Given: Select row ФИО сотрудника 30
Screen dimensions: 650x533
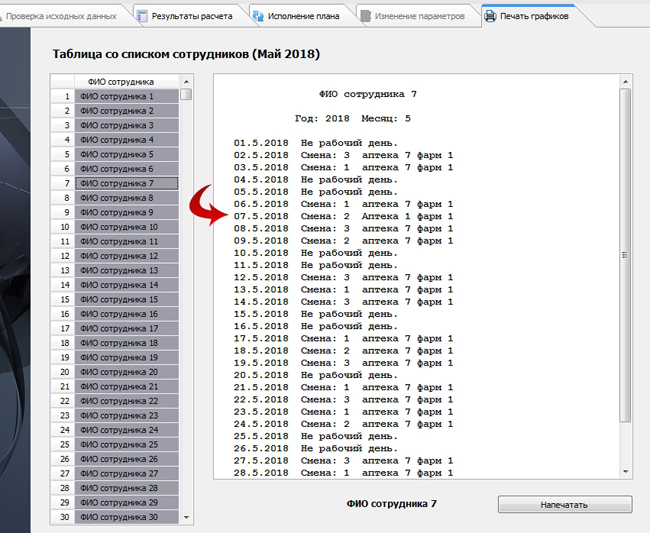Looking at the screenshot, I should click(x=126, y=517).
